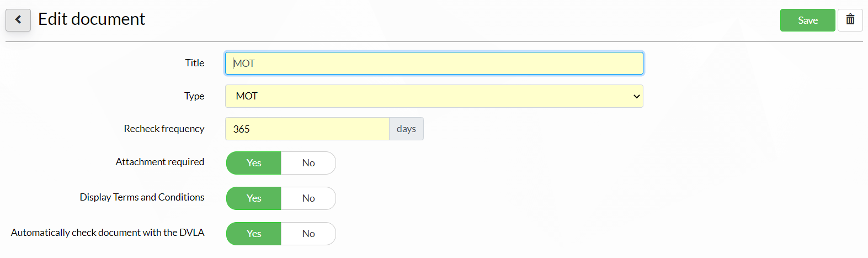
Task: Expand the Type select via its chevron arrow
Action: pos(636,96)
